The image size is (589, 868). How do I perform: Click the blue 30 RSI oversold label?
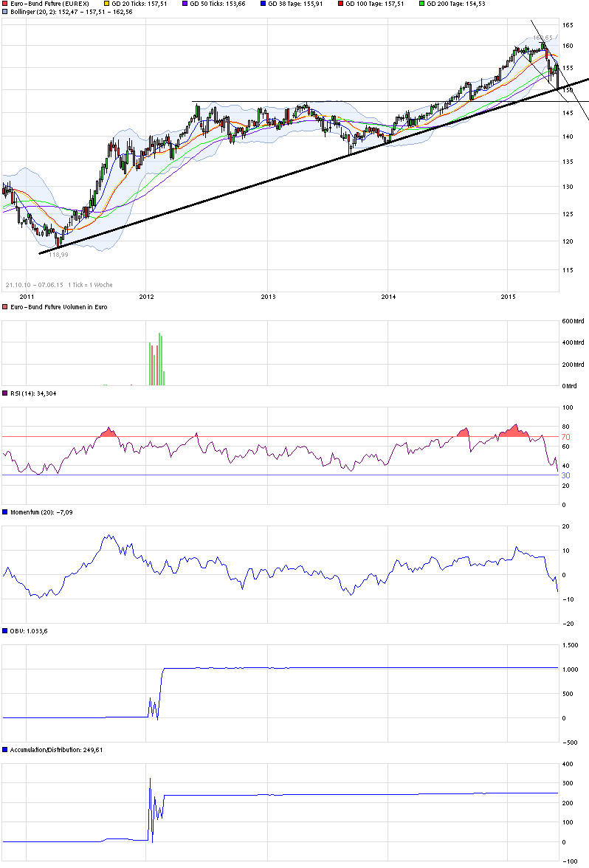coord(565,475)
